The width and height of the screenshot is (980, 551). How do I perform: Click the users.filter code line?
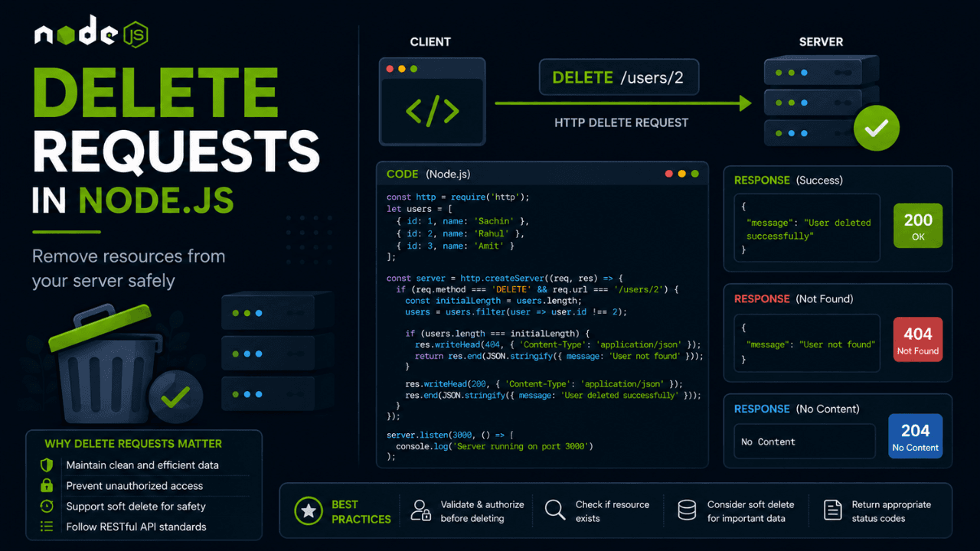[516, 312]
